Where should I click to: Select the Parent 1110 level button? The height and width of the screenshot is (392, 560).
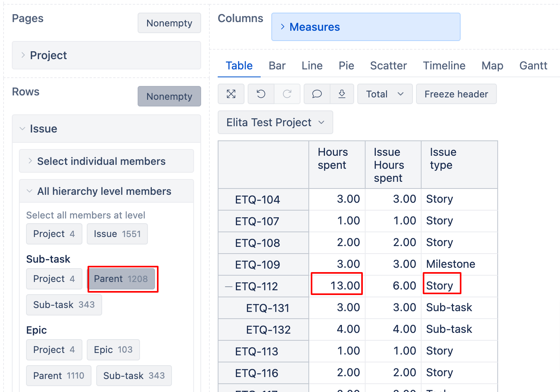(59, 376)
